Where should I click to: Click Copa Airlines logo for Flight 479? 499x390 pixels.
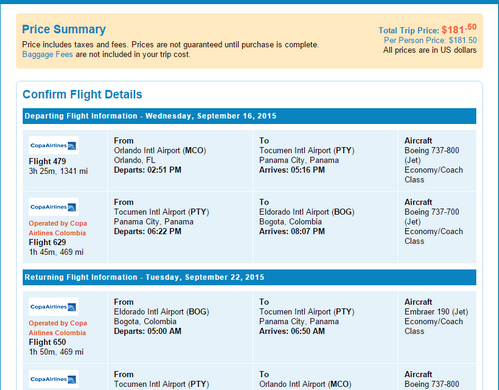click(54, 145)
